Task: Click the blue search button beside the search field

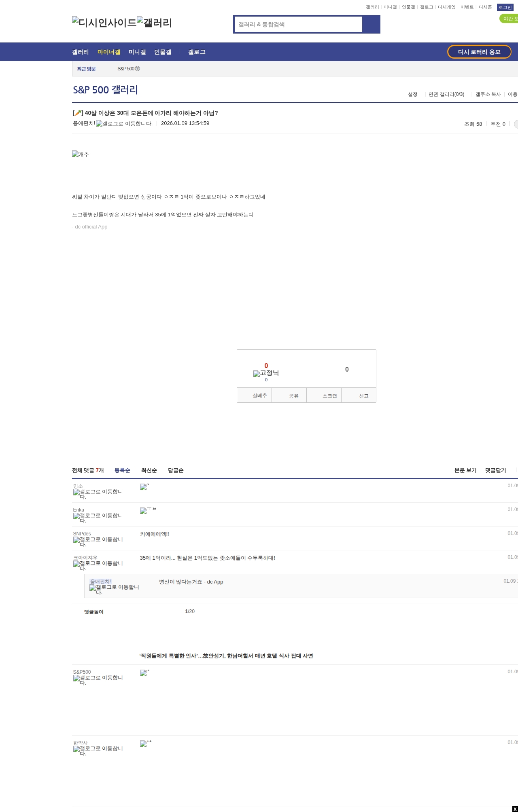Action: click(371, 24)
